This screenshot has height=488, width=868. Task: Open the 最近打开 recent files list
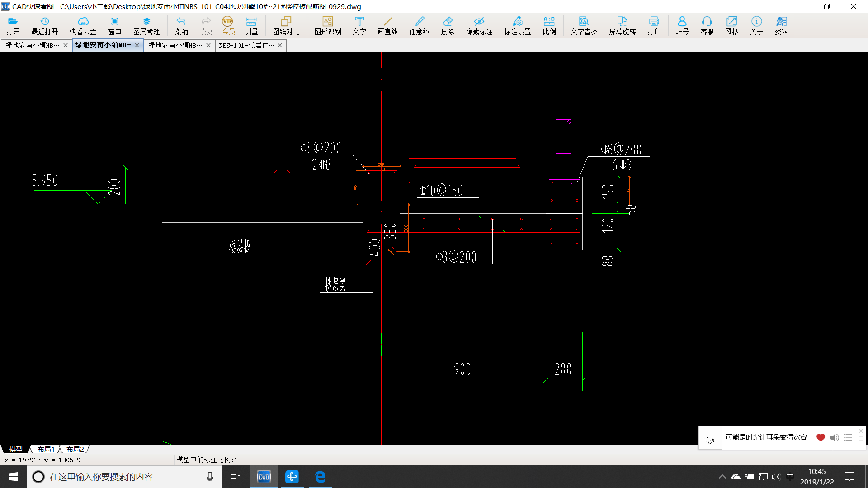[44, 25]
